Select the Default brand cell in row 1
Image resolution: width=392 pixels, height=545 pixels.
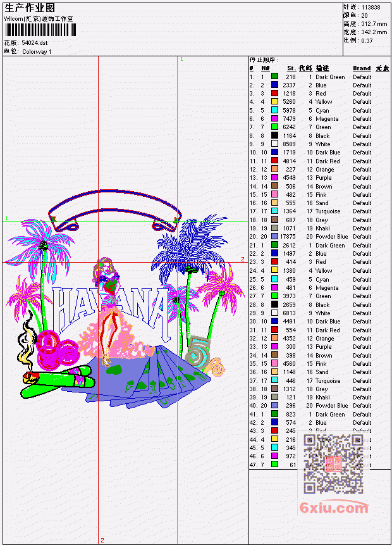tap(362, 77)
